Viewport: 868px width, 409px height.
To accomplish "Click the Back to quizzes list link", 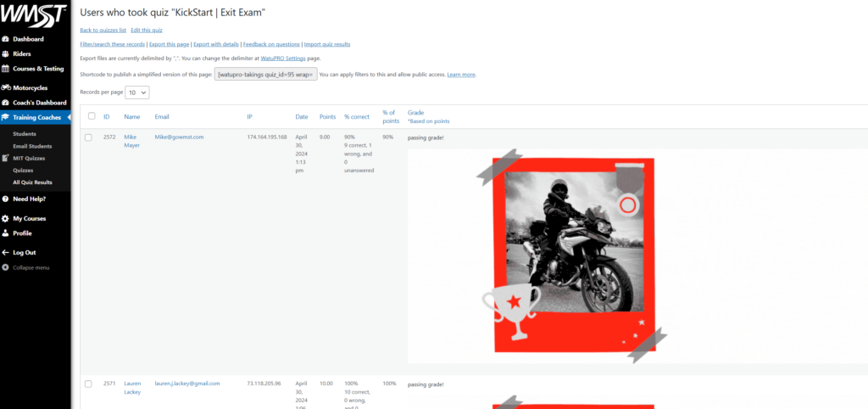I will coord(103,30).
